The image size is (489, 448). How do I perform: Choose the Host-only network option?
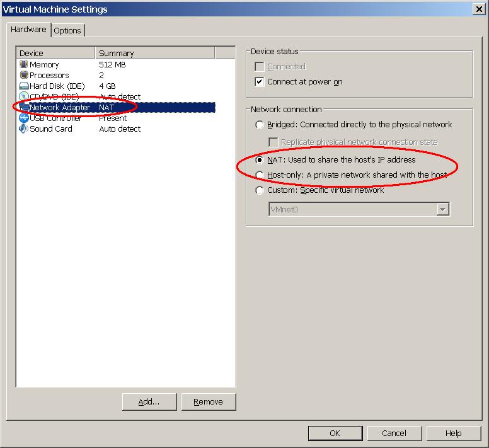pyautogui.click(x=260, y=175)
